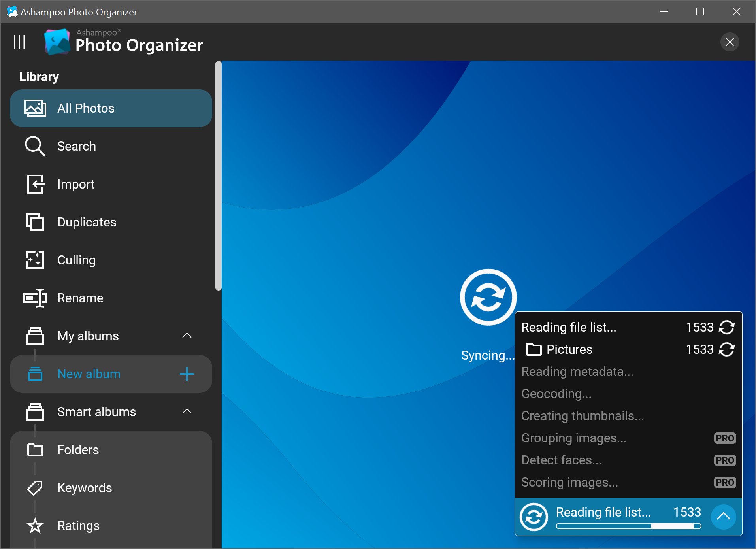Screen dimensions: 756x549
Task: Click the PRO badge beside Scoring images
Action: tap(725, 482)
